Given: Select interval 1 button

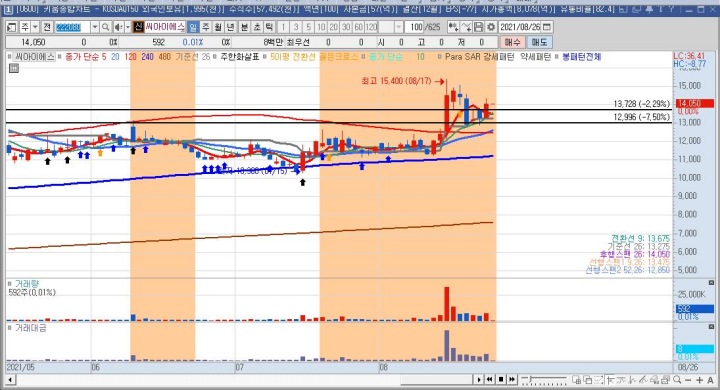Looking at the screenshot, I should 283,27.
